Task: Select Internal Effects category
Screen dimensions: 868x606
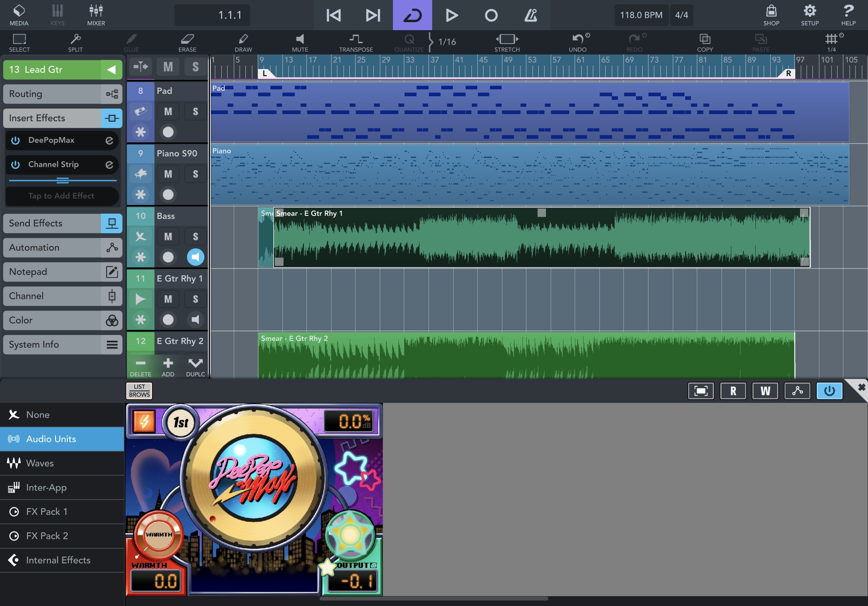Action: 62,560
